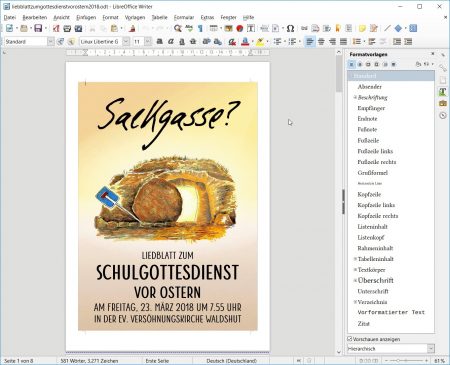450x365 pixels.
Task: Toggle underline formatting
Action: 182,42
